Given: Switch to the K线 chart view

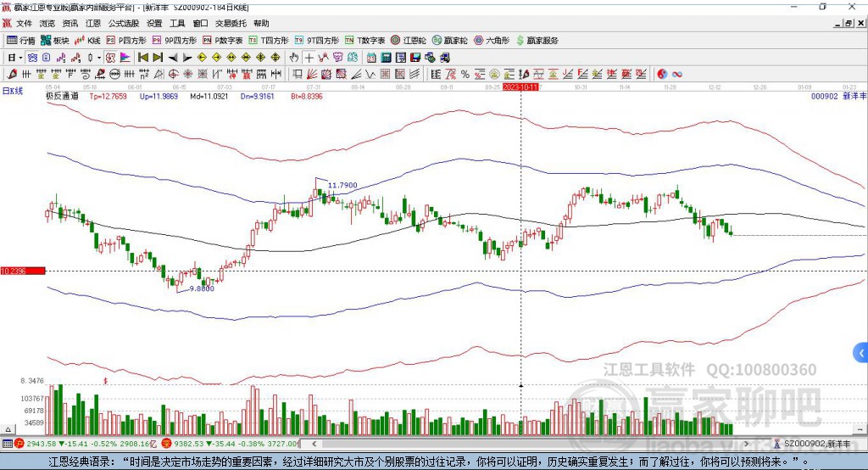Looking at the screenshot, I should 87,41.
